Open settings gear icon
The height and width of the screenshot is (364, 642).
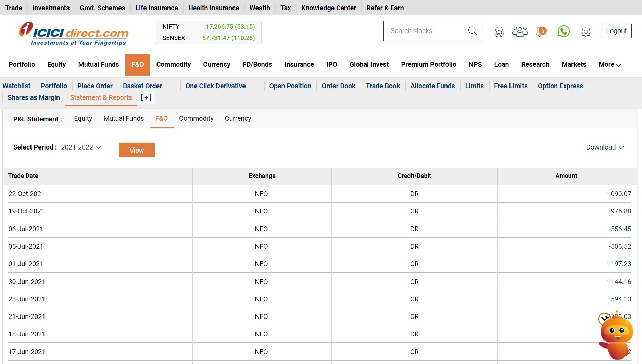pos(586,31)
